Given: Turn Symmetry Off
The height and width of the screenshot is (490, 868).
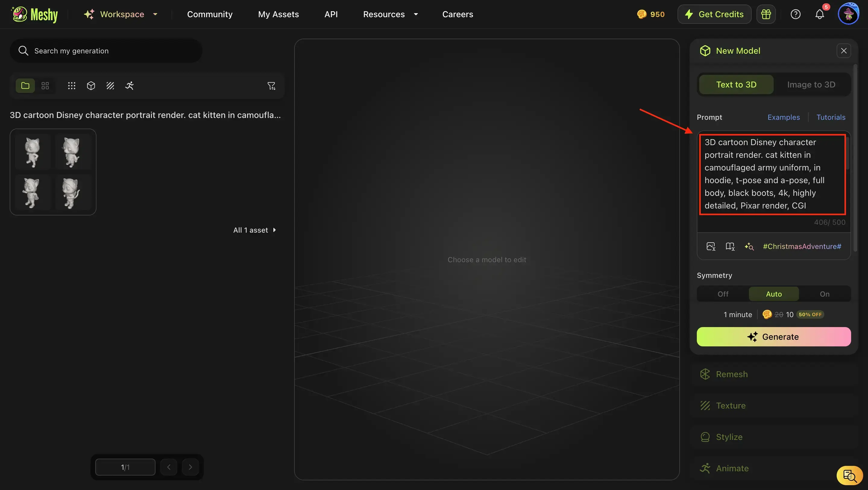Looking at the screenshot, I should 722,294.
